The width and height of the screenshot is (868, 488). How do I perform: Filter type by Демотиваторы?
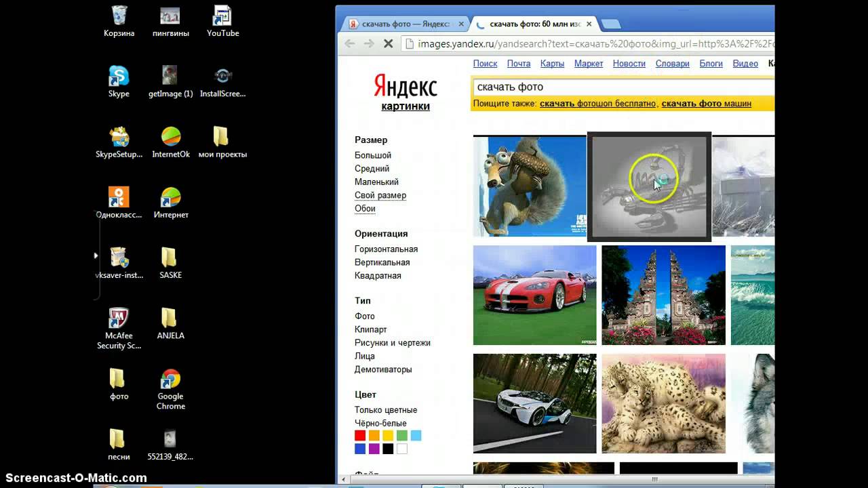383,369
